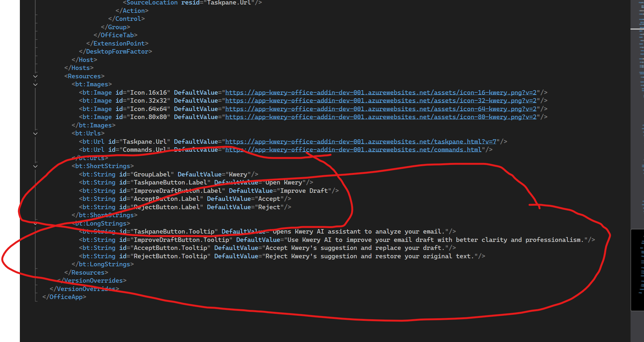
Task: Click the "Taskpane.Url" id in bt:Url
Action: point(144,141)
